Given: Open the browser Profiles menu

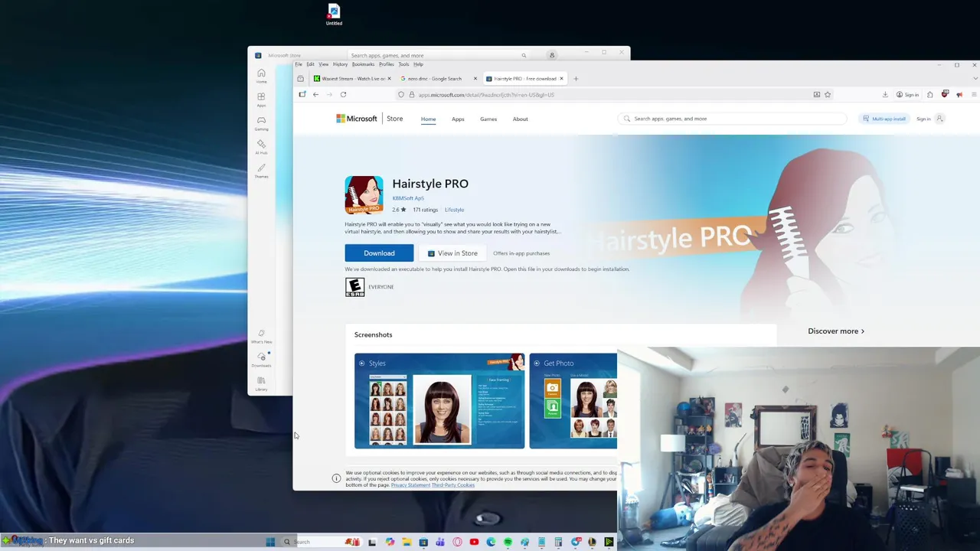Looking at the screenshot, I should point(386,64).
